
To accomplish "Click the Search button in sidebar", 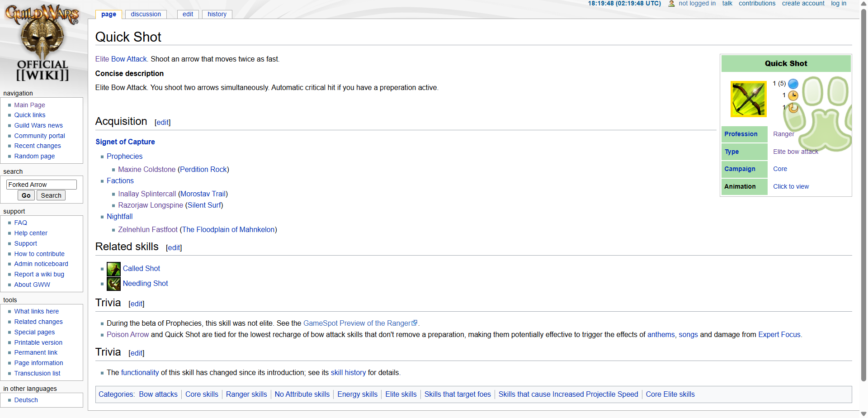I will tap(51, 195).
